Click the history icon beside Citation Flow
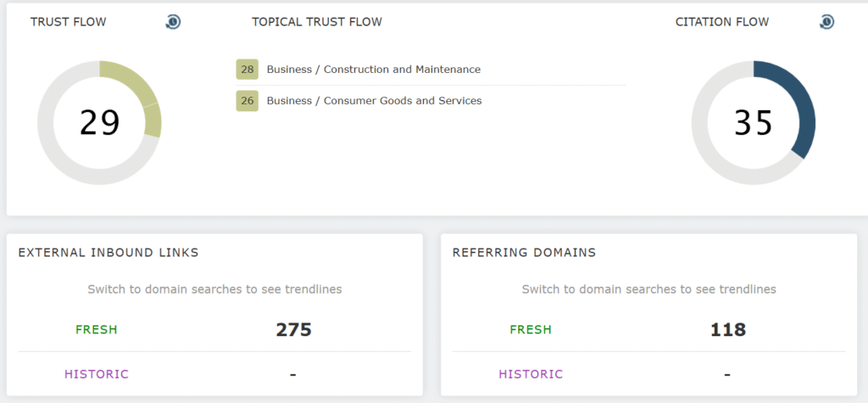868x403 pixels. tap(827, 22)
